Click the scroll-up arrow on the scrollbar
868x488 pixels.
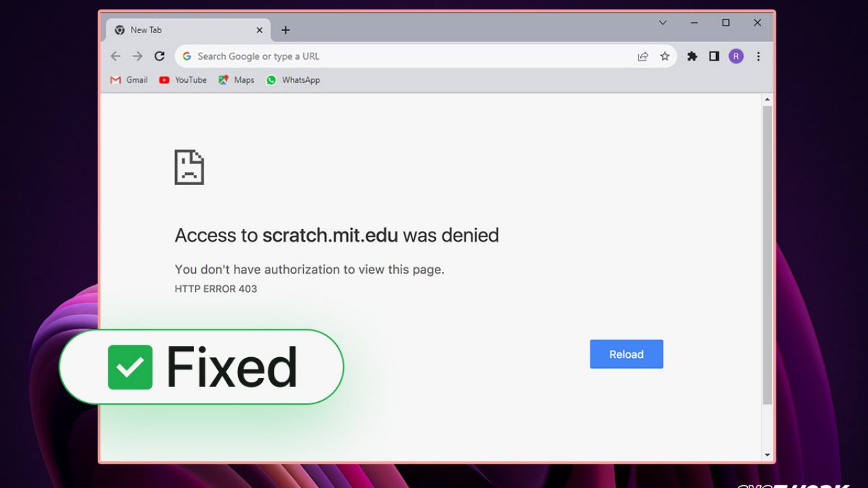[768, 98]
